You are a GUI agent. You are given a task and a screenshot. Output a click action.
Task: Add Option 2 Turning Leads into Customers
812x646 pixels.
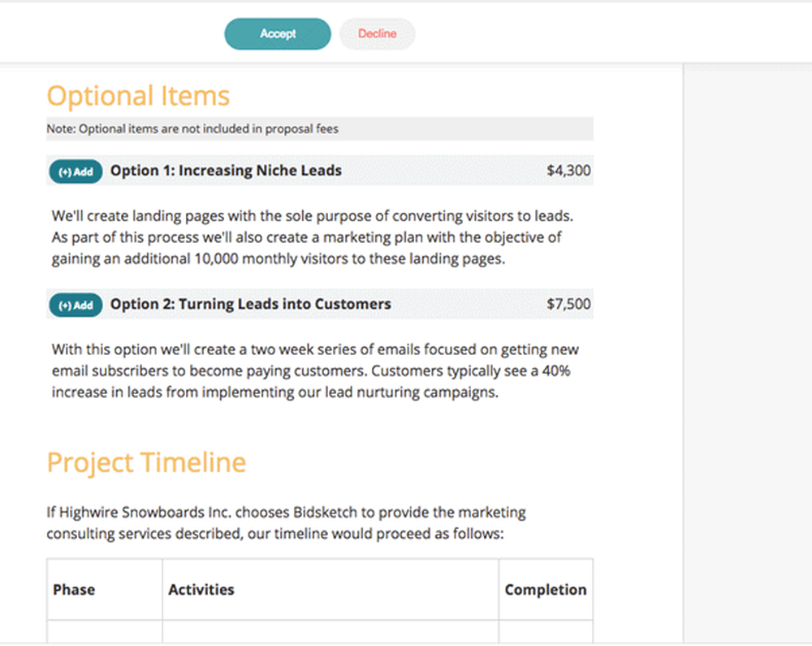76,306
